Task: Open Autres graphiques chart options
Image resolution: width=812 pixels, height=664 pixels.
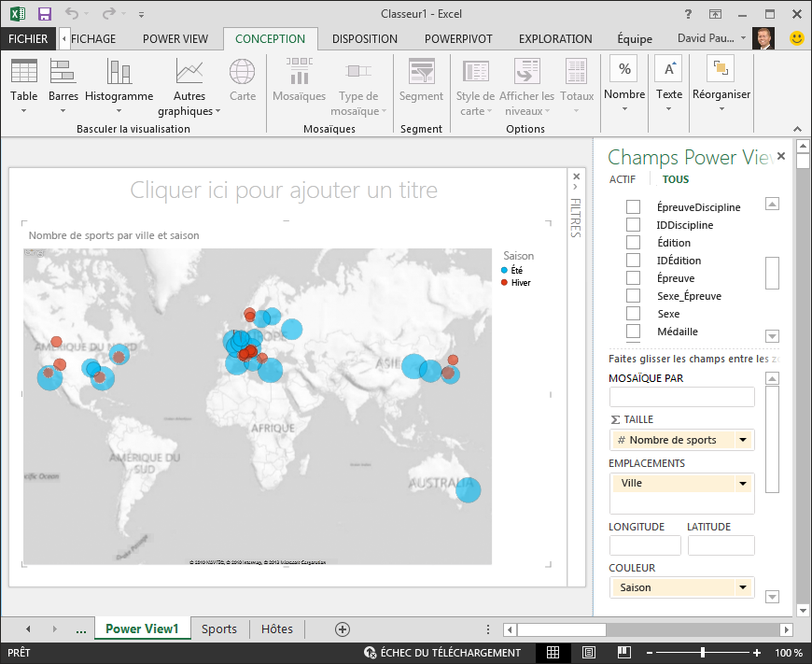Action: point(189,87)
